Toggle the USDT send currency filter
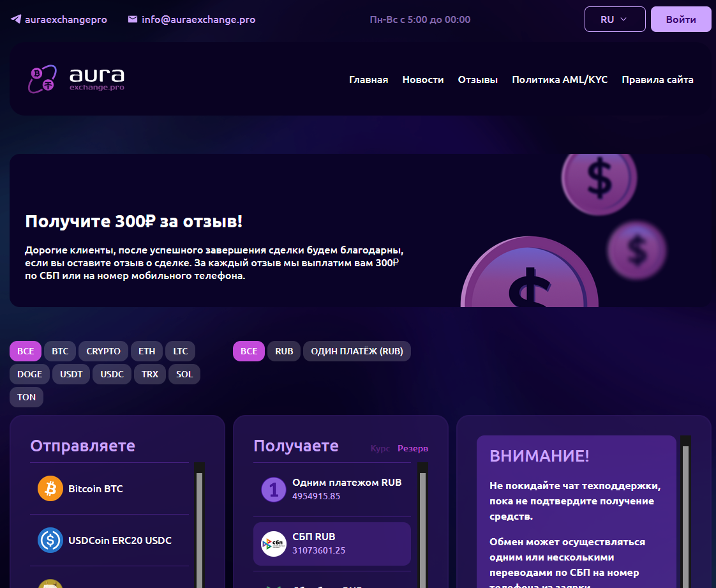716x588 pixels. coord(71,374)
